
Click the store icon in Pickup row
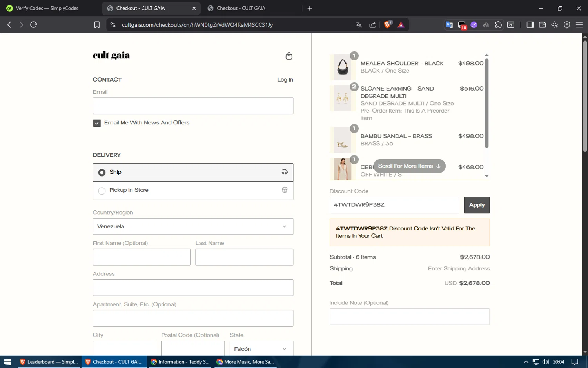285,190
